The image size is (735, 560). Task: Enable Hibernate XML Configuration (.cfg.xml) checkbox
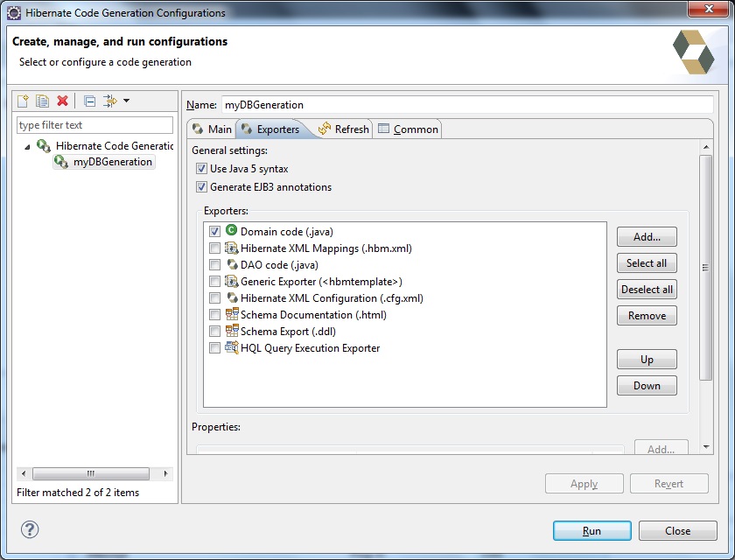214,298
